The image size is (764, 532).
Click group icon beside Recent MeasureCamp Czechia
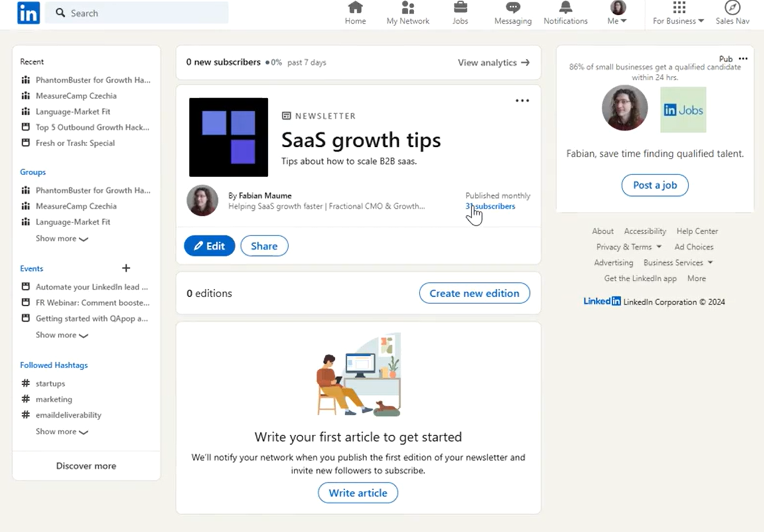26,96
